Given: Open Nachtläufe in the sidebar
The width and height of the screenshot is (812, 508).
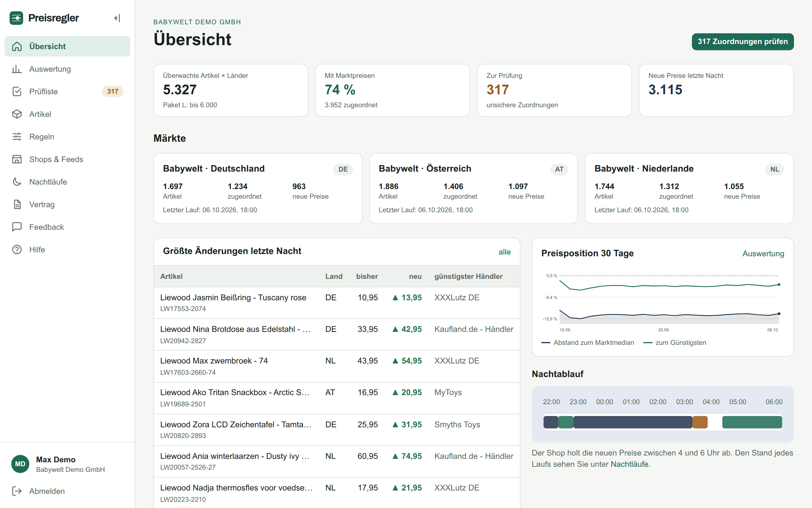Looking at the screenshot, I should (67, 182).
